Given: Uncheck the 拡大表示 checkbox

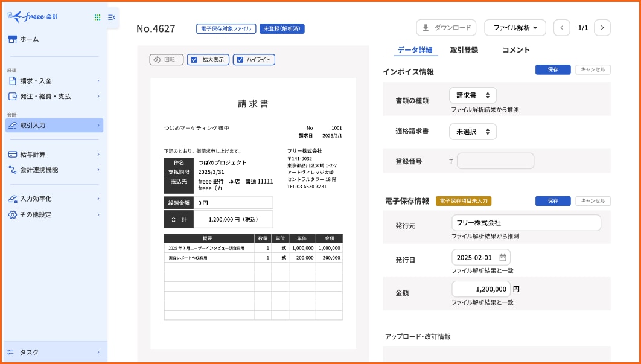Looking at the screenshot, I should [193, 60].
